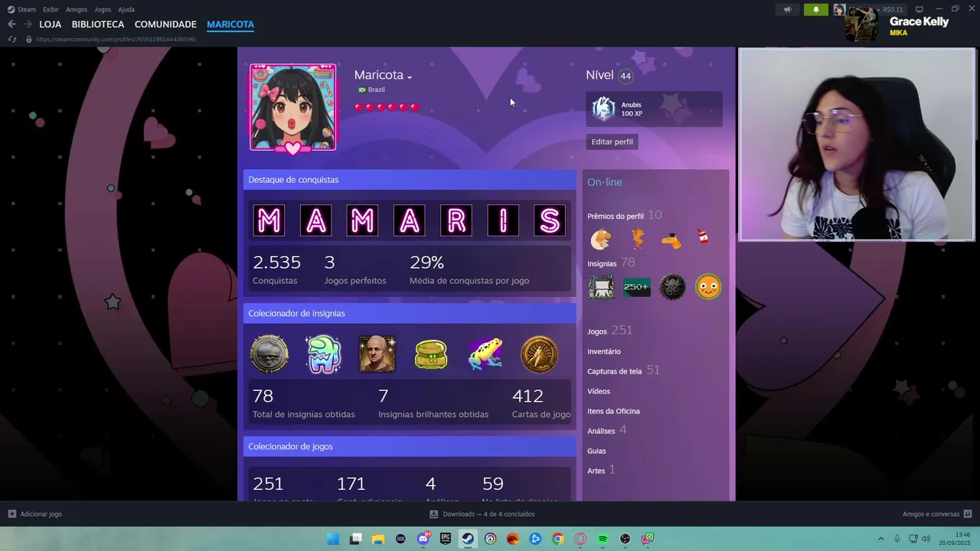Open Google Chrome from the taskbar
Screen dimensions: 980x551
pyautogui.click(x=558, y=539)
